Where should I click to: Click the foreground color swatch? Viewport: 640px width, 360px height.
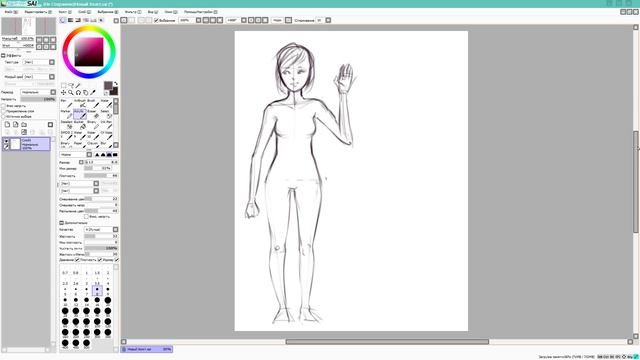tap(108, 85)
